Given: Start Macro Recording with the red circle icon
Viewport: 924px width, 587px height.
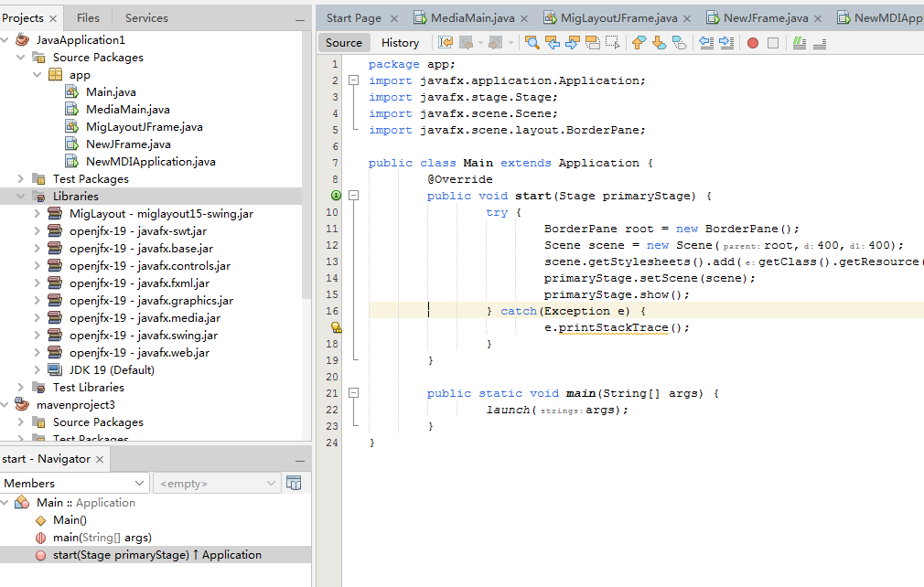Looking at the screenshot, I should tap(754, 42).
